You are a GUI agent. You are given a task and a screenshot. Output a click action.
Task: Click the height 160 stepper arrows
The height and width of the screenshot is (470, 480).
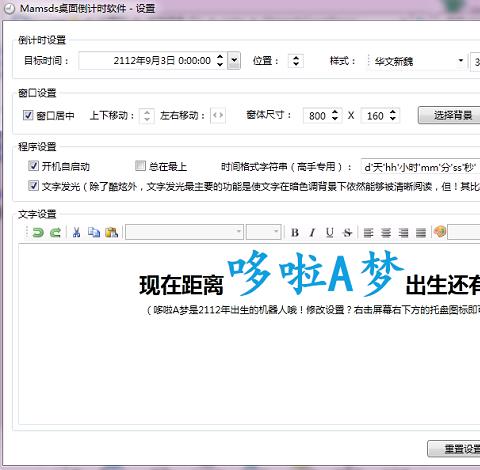pyautogui.click(x=393, y=115)
